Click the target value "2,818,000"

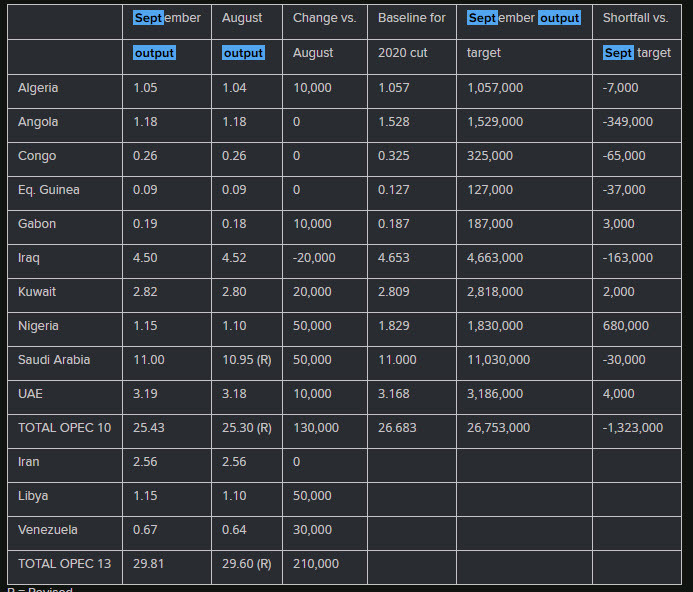tap(495, 292)
